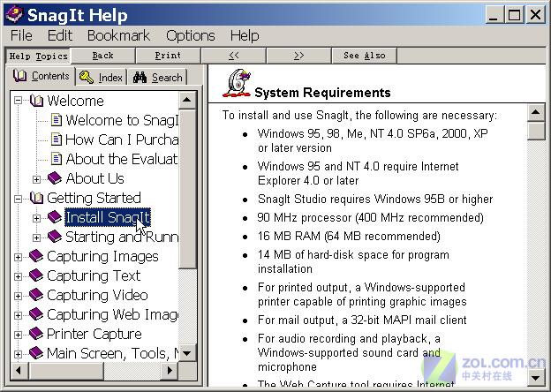This screenshot has height=392, width=551.
Task: Click the '16 MB RAM (64 MB recommended)' line
Action: pos(349,236)
